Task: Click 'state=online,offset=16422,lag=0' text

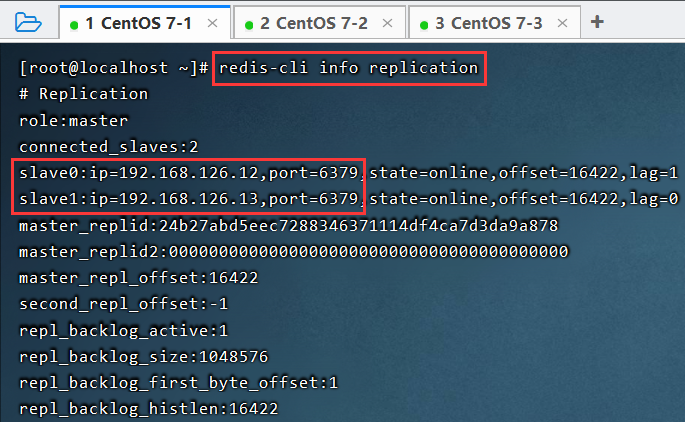Action: (524, 199)
